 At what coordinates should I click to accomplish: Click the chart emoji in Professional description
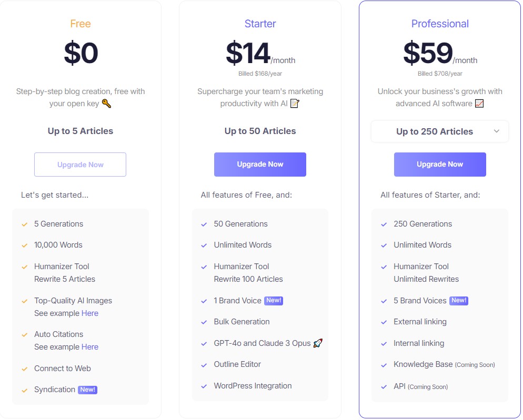[x=479, y=104]
